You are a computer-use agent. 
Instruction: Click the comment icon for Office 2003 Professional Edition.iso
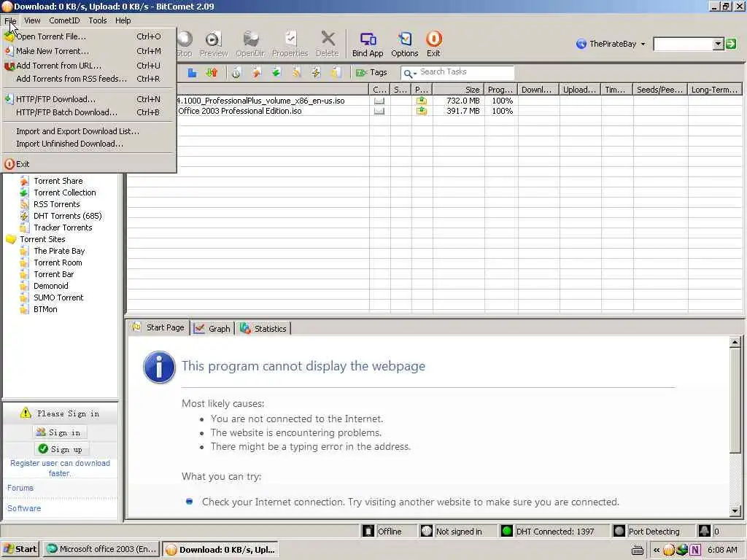pyautogui.click(x=379, y=111)
